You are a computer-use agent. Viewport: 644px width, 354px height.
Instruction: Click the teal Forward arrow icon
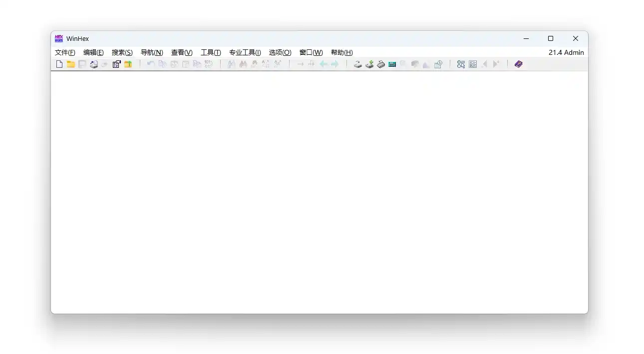[335, 64]
